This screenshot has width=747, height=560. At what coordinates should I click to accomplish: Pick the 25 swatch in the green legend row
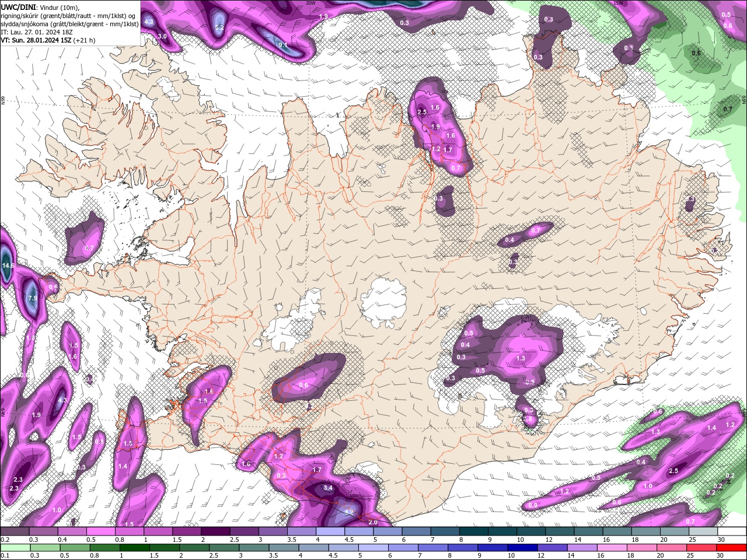(702, 548)
